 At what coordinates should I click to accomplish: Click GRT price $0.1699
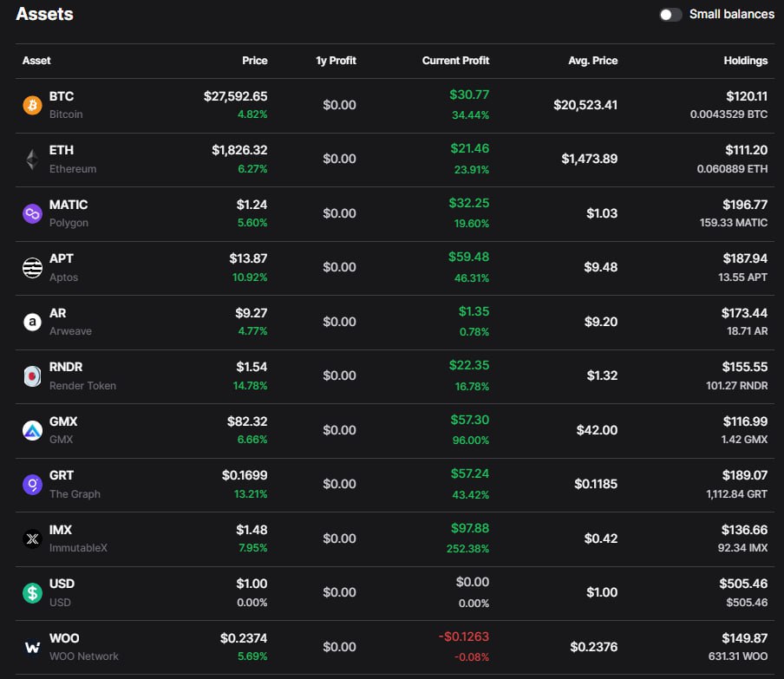tap(245, 475)
